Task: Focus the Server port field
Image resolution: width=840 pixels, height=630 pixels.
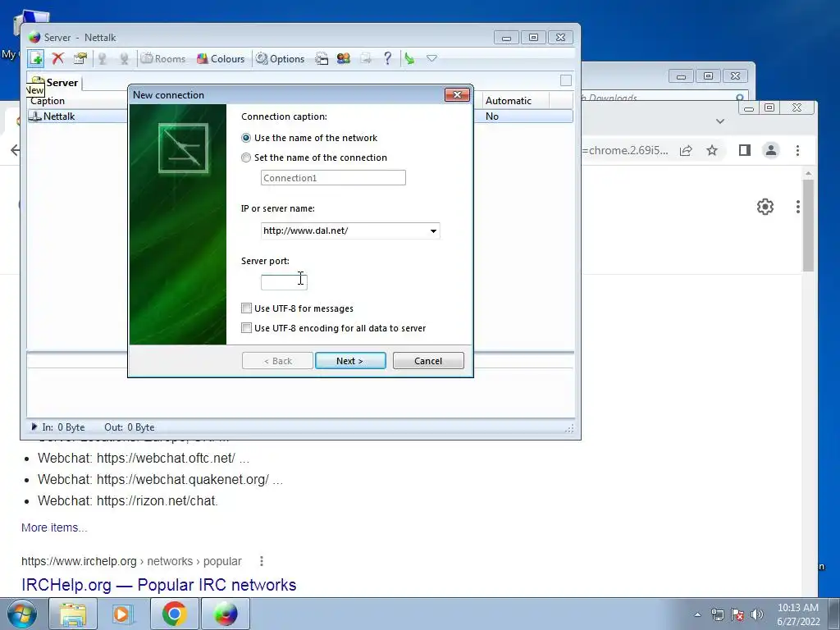Action: 284,282
